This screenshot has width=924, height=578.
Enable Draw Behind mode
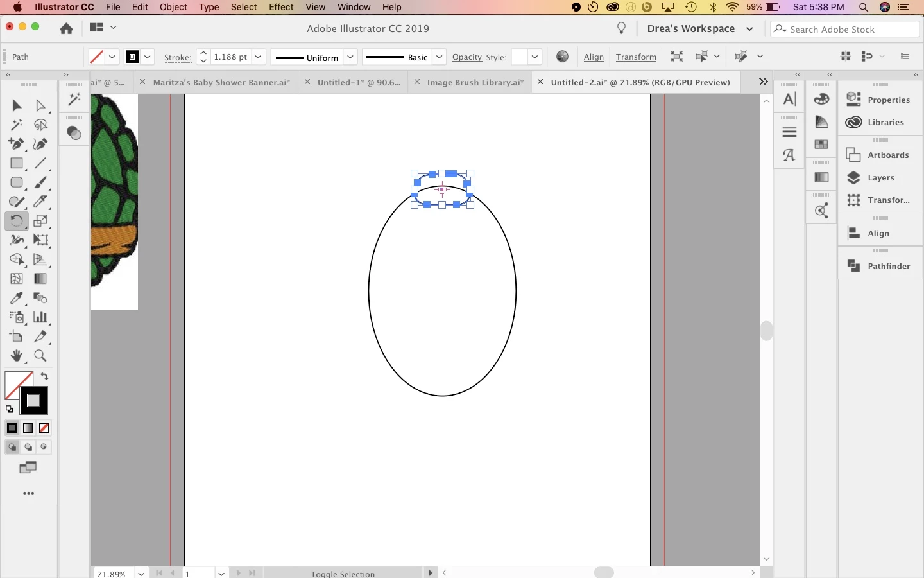tap(28, 447)
